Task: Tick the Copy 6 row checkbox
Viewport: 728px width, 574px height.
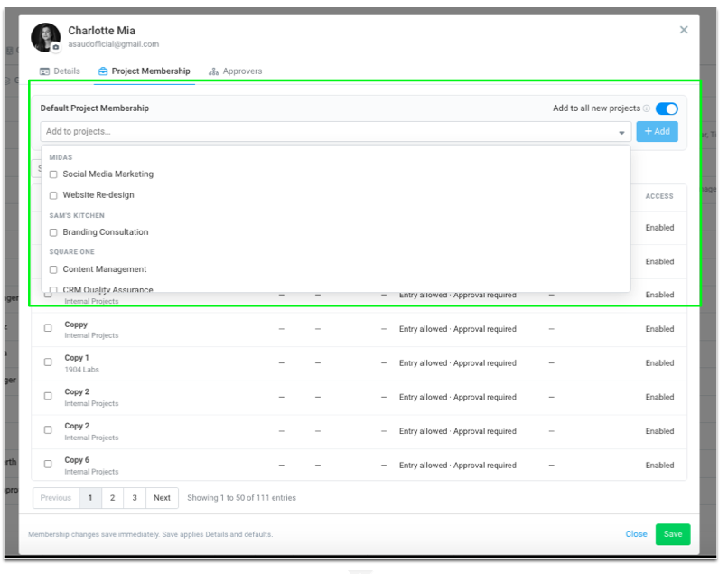Action: click(48, 464)
